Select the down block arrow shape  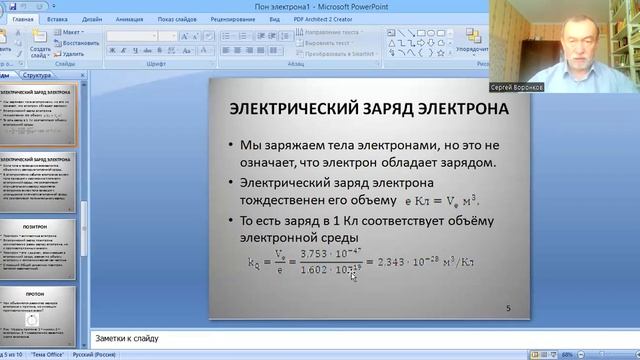coord(431,43)
